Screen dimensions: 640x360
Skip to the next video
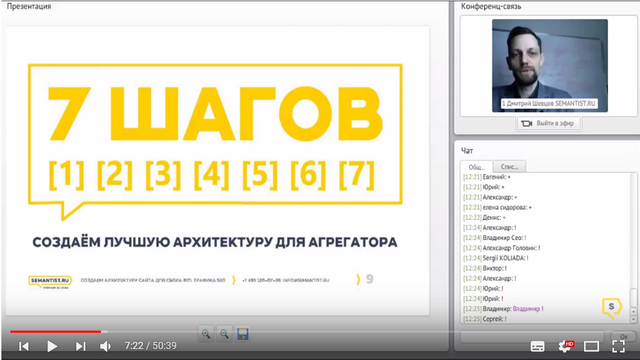click(80, 346)
